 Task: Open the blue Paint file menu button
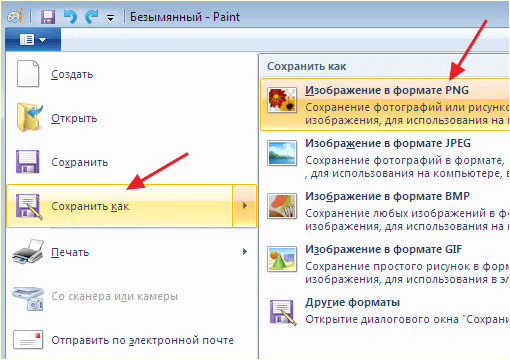point(33,40)
